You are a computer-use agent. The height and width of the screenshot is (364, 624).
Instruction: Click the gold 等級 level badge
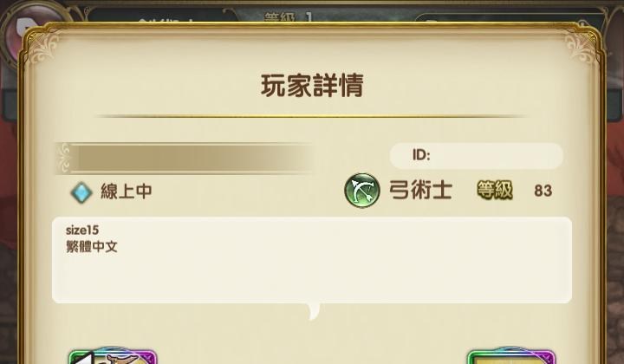click(495, 190)
